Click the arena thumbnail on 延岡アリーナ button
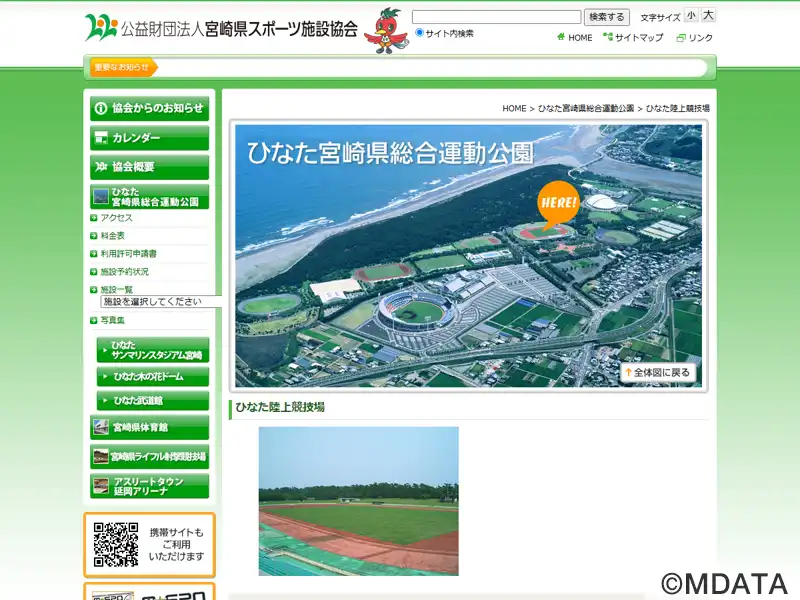This screenshot has width=800, height=600. click(101, 486)
